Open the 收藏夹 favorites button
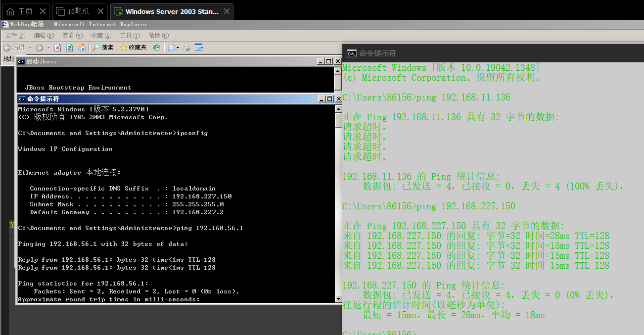 tap(133, 48)
